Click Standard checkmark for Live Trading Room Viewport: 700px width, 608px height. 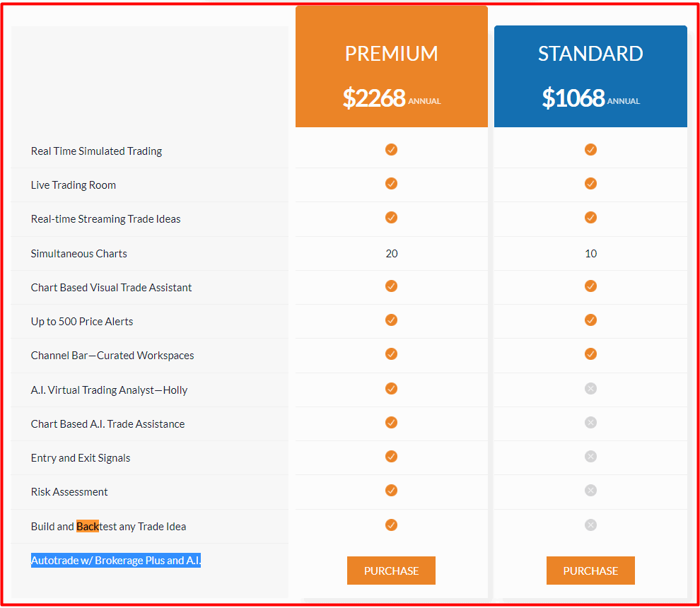point(590,184)
